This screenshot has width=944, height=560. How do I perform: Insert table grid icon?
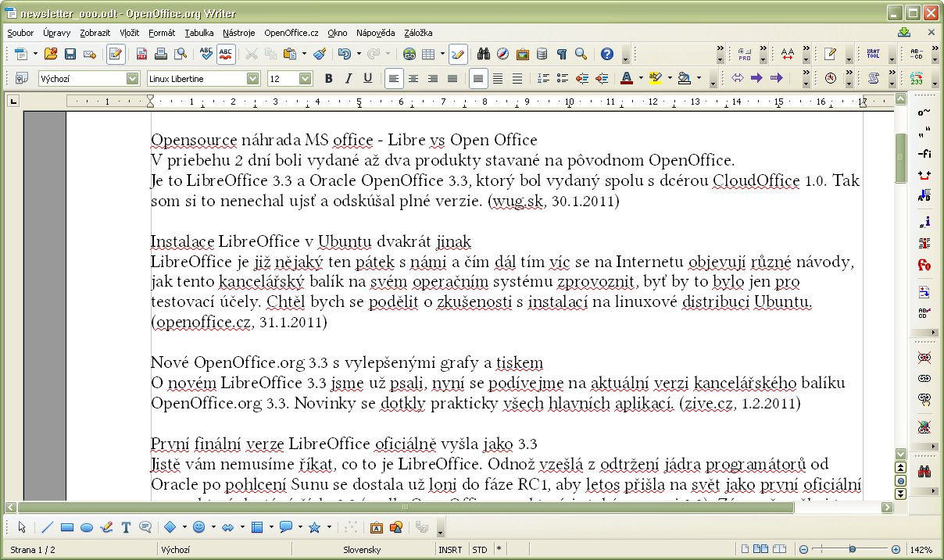[x=428, y=54]
